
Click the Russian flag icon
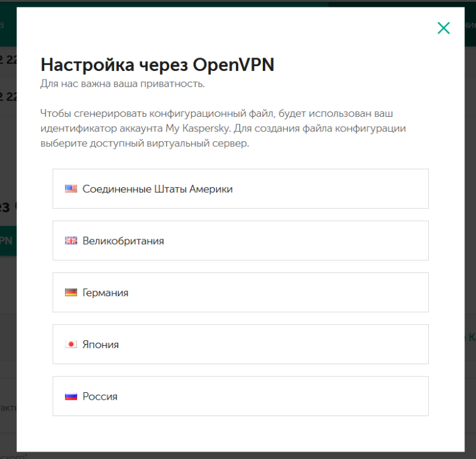[x=70, y=396]
